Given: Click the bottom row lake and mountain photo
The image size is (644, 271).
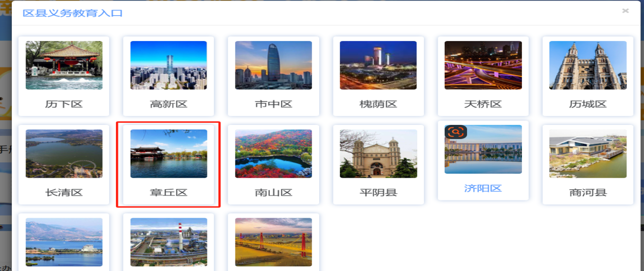Looking at the screenshot, I should coord(64,242).
